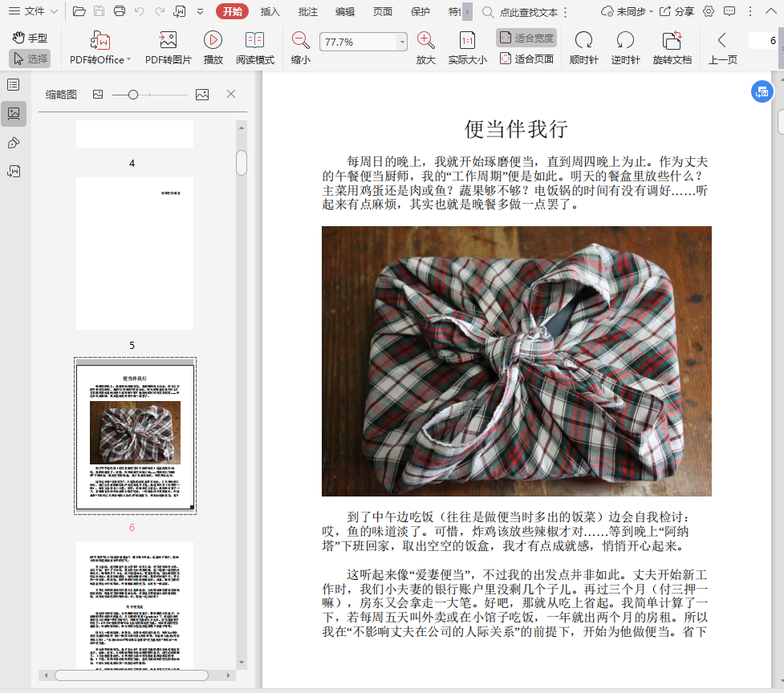
Task: Rotate page 逆时针 counterclockwise
Action: coord(625,41)
